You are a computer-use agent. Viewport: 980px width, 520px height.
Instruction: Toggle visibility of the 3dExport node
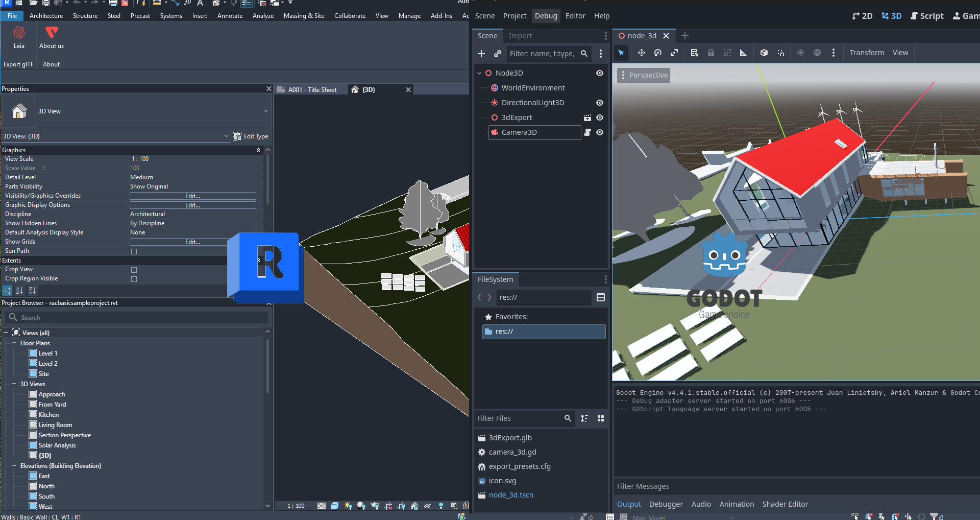(600, 117)
